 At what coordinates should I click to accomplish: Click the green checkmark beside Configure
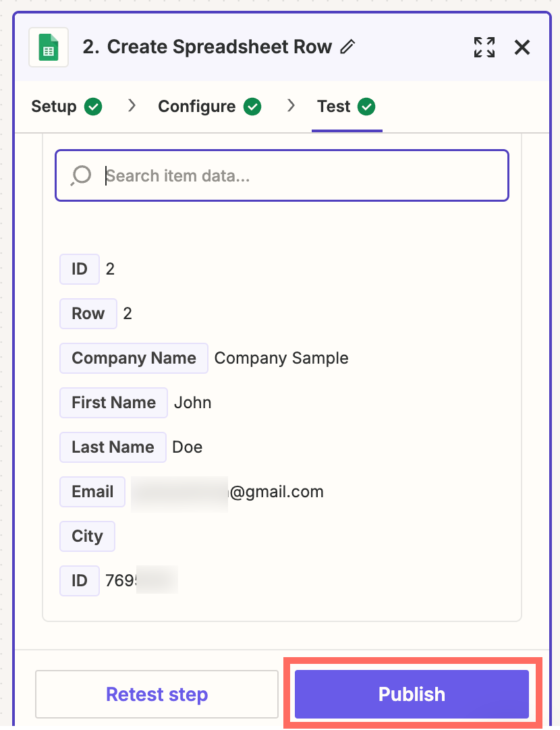pos(252,107)
